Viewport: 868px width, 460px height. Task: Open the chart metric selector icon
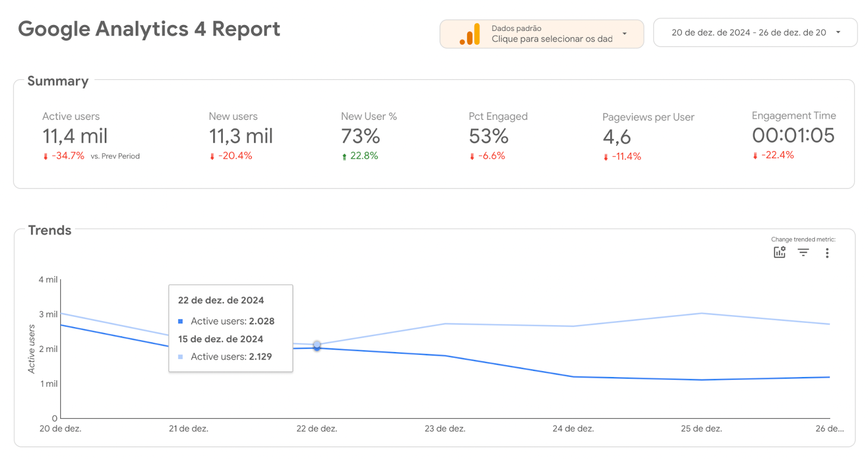pos(780,252)
